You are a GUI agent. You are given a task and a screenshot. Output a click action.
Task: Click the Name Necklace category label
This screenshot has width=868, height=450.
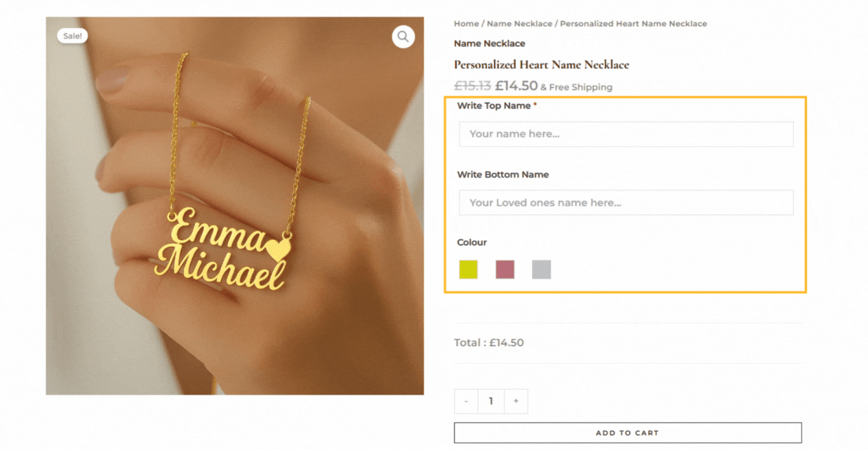point(489,44)
